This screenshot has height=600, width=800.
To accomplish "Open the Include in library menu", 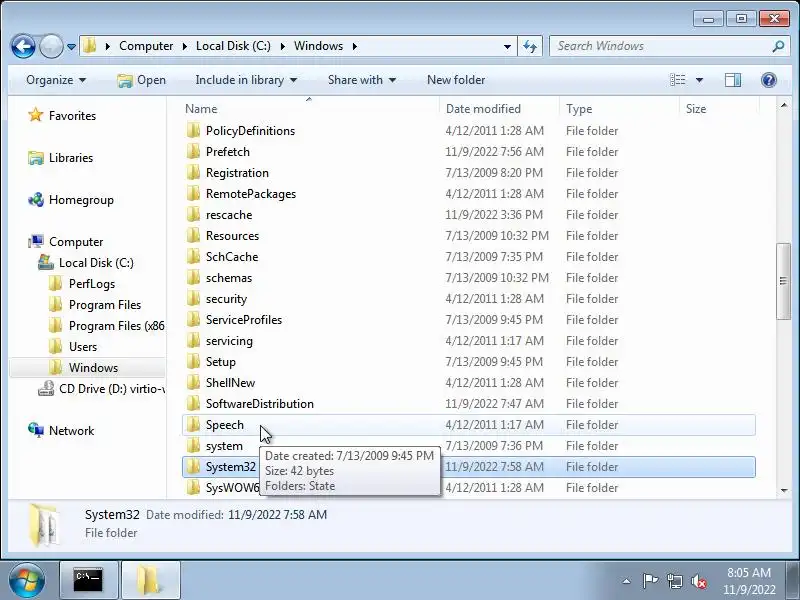I will 246,80.
